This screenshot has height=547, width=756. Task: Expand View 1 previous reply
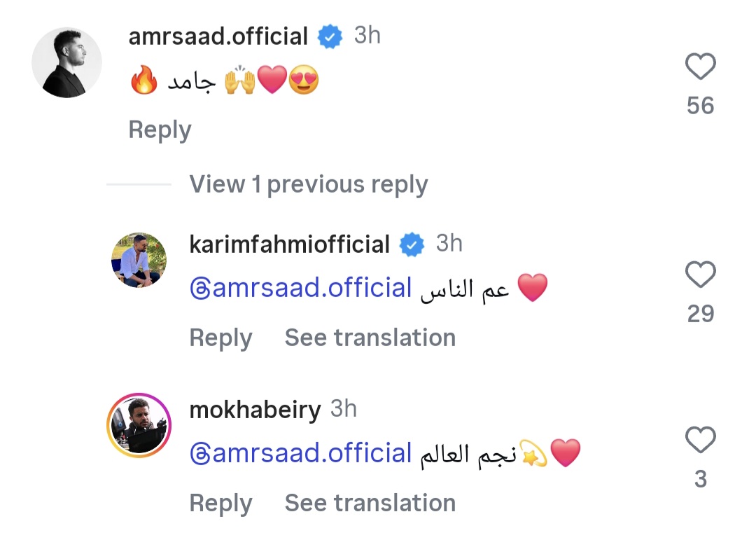click(x=308, y=184)
